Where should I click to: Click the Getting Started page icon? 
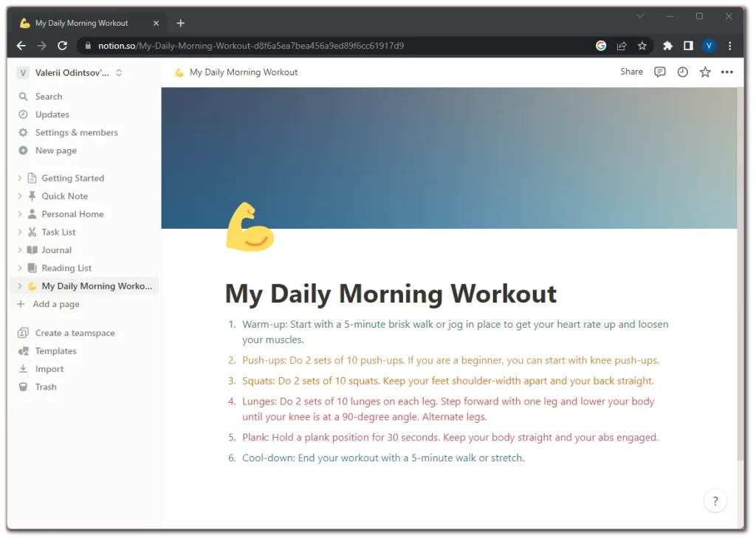click(32, 178)
